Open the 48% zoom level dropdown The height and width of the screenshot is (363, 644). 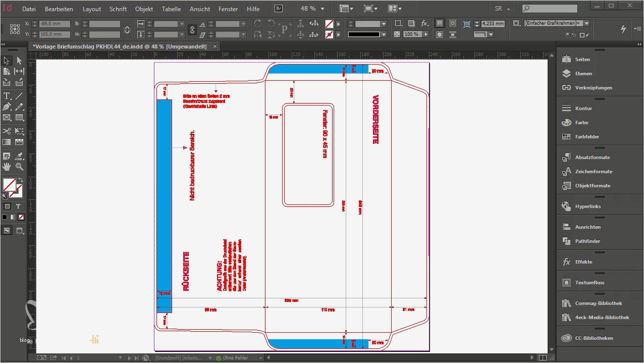321,8
